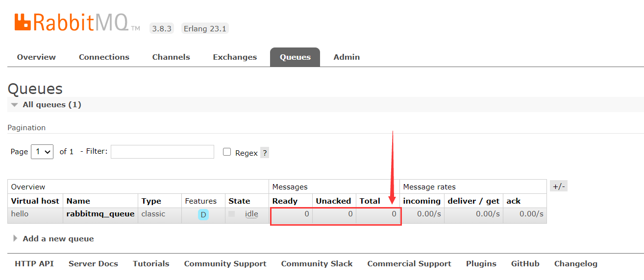The height and width of the screenshot is (280, 644).
Task: Switch to the Overview tab
Action: click(36, 57)
